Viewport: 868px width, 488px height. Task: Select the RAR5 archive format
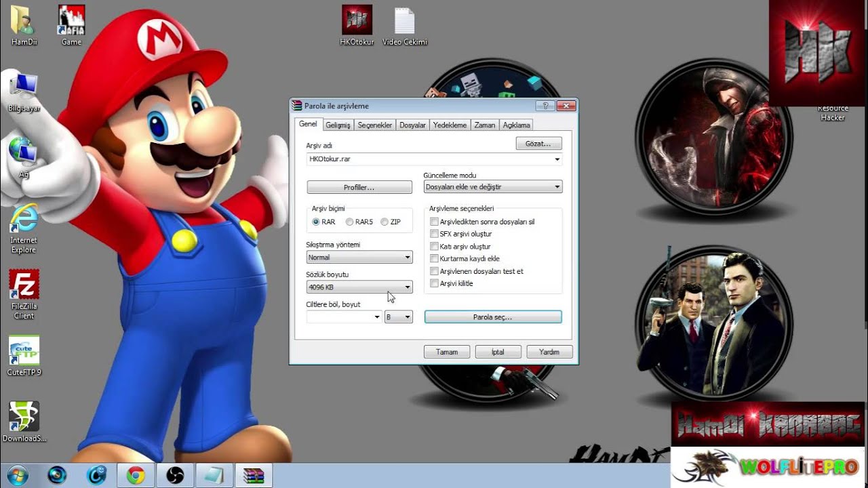pyautogui.click(x=350, y=222)
